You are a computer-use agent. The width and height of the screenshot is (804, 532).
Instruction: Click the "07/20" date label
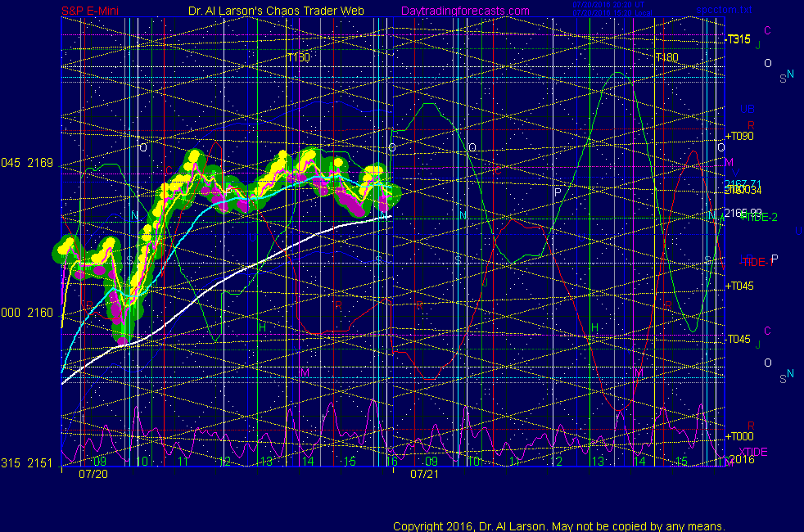[x=93, y=474]
